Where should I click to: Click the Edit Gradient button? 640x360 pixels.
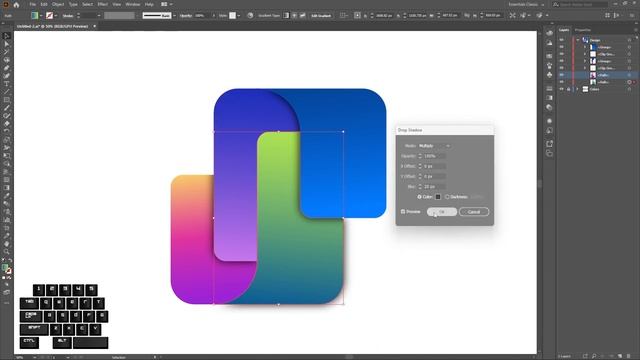pyautogui.click(x=321, y=16)
